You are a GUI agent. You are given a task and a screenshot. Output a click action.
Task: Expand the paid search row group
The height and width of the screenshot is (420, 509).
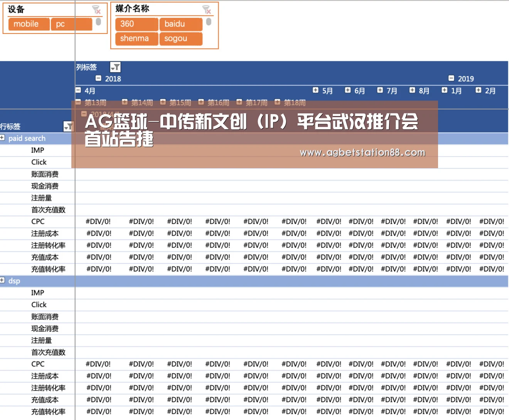pyautogui.click(x=2, y=138)
